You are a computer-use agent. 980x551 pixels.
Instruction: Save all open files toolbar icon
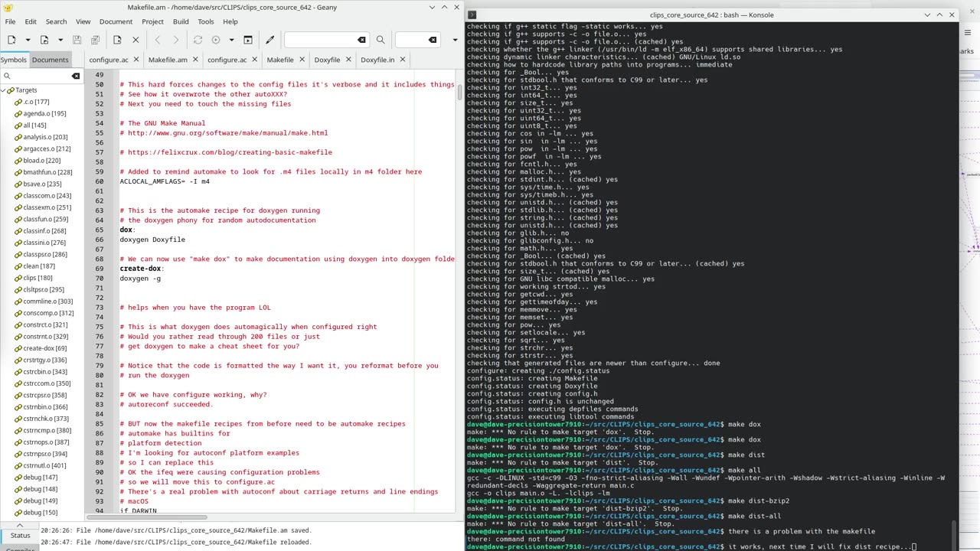pyautogui.click(x=95, y=40)
